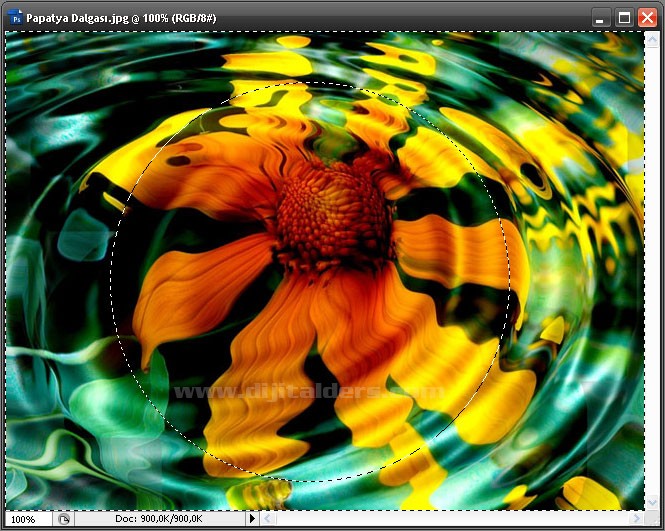Viewport: 665px width, 531px height.
Task: Click the title text Papatya Dalgası.jpg @ 100%
Action: coord(97,18)
